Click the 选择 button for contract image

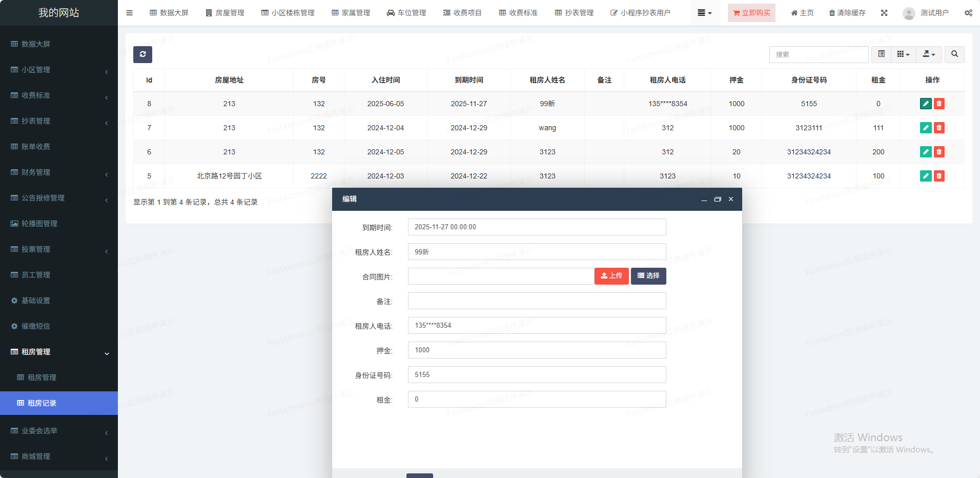(x=648, y=276)
